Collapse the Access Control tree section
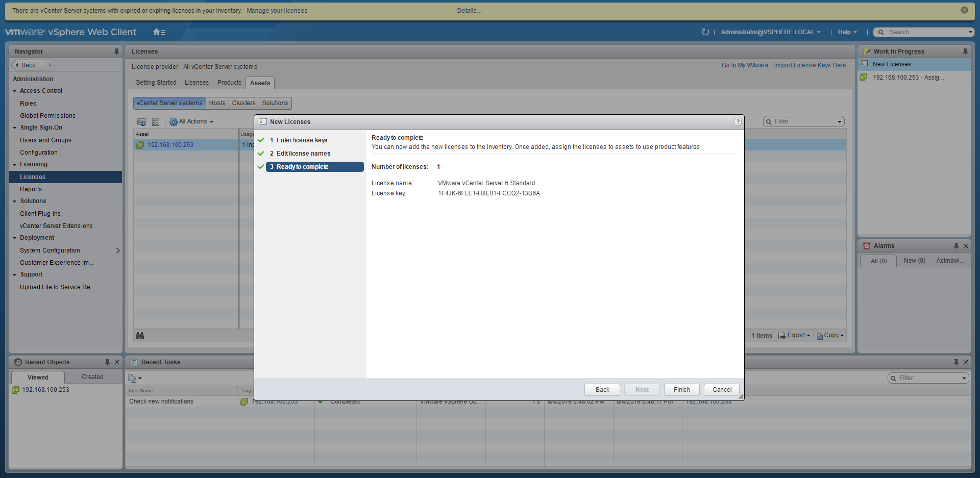Screen dimensions: 980x478 (x=15, y=91)
